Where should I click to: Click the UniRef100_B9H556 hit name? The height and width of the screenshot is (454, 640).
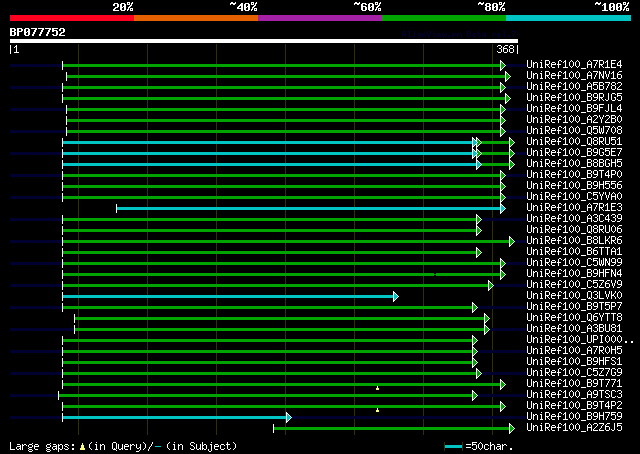[574, 186]
